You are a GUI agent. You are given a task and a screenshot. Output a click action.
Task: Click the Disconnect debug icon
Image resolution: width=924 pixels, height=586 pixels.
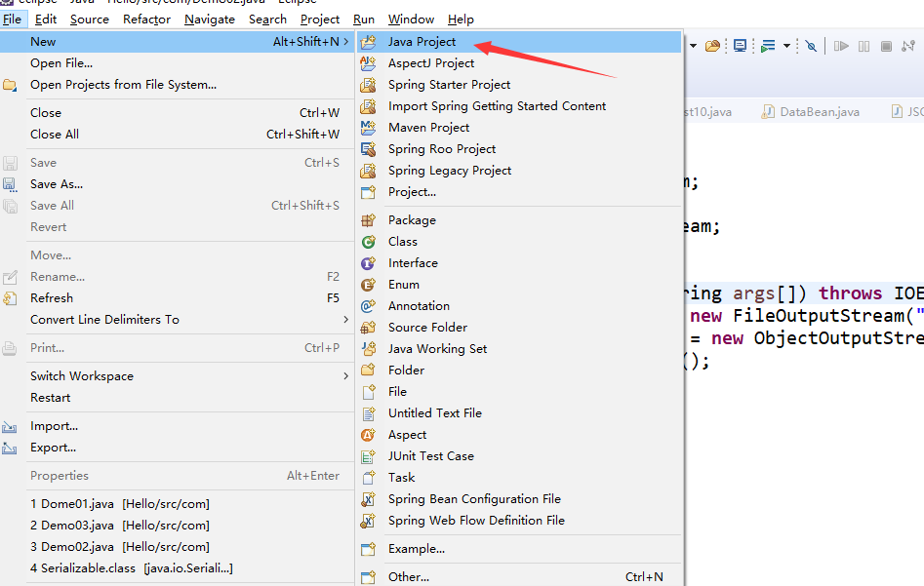(x=909, y=46)
